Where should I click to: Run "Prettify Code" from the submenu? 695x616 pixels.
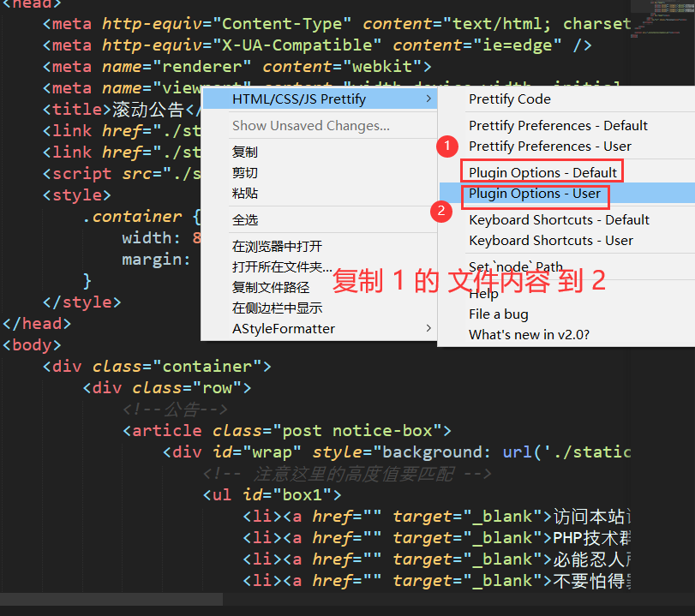point(510,99)
